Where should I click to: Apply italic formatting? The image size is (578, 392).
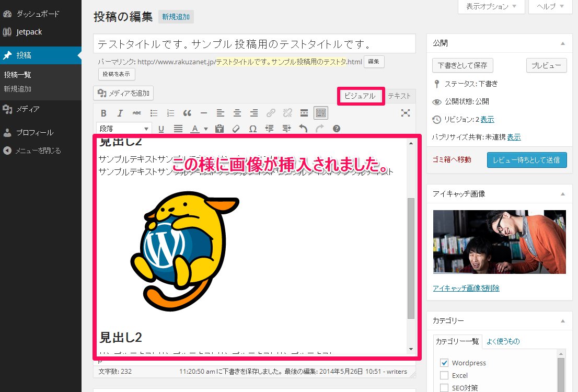tap(120, 113)
